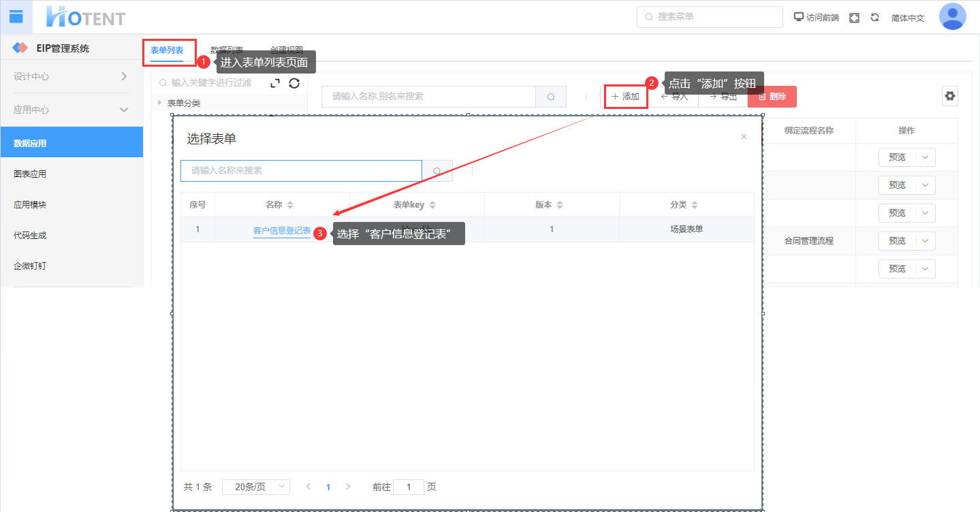Open the 访问前端 link

click(817, 18)
